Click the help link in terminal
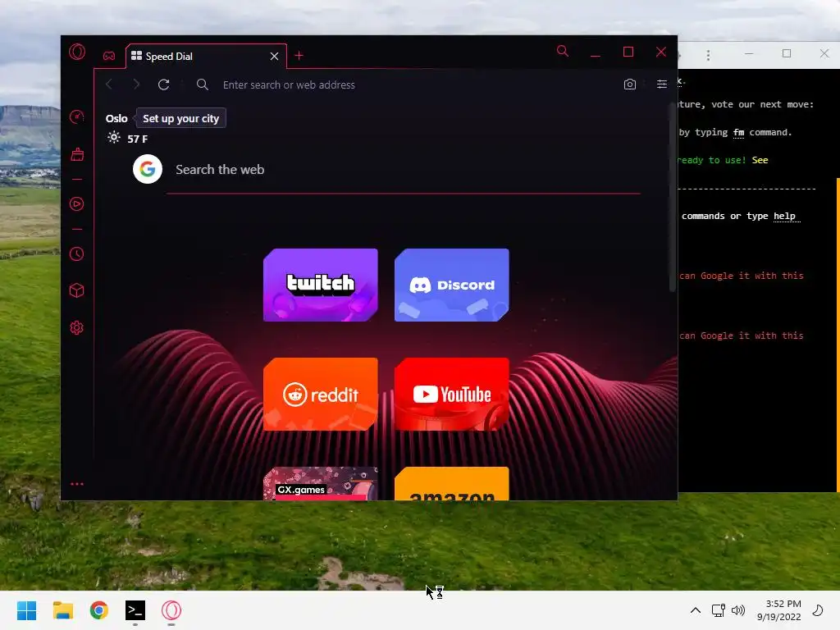This screenshot has width=840, height=630. coord(784,216)
